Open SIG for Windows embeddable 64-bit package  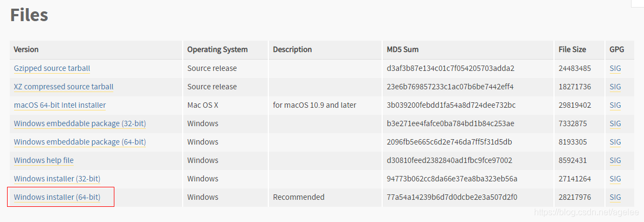(615, 142)
